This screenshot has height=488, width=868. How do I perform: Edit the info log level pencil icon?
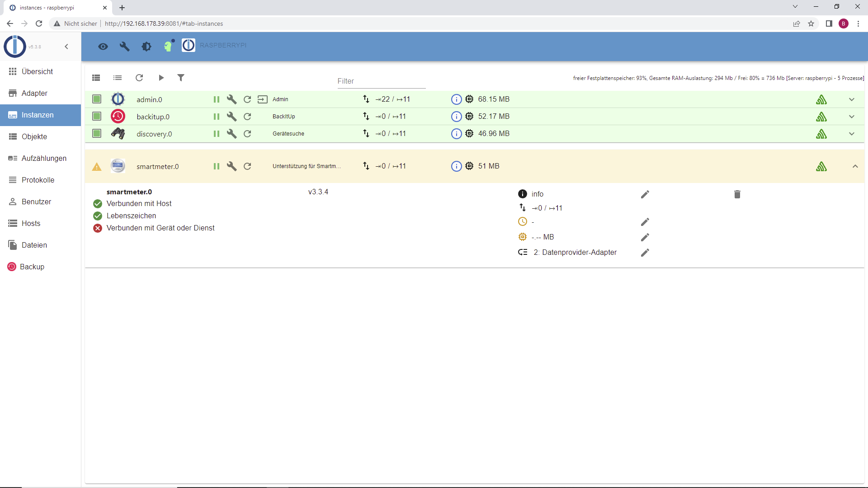point(645,194)
